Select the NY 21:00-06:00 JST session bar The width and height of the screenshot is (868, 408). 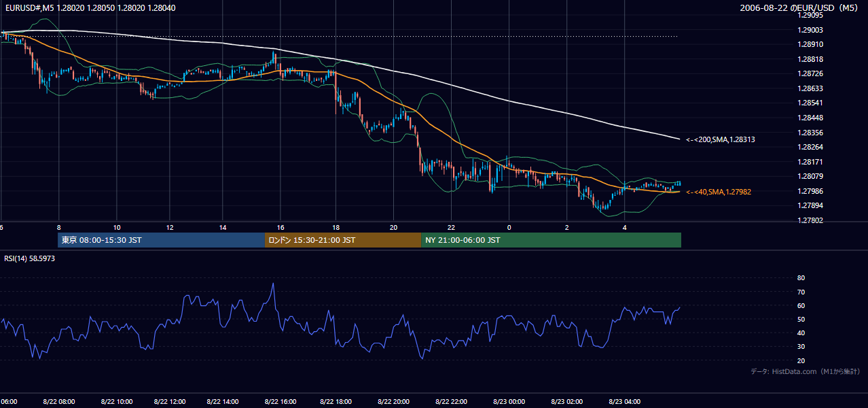coord(551,240)
